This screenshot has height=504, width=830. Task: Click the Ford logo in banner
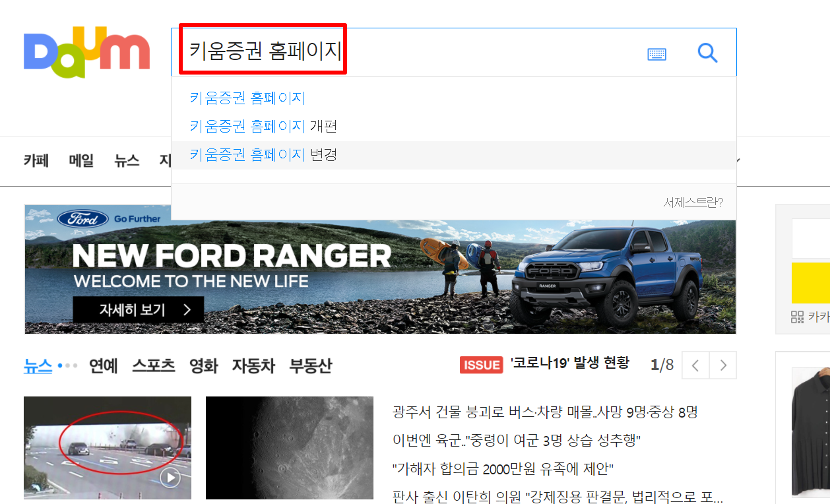83,219
